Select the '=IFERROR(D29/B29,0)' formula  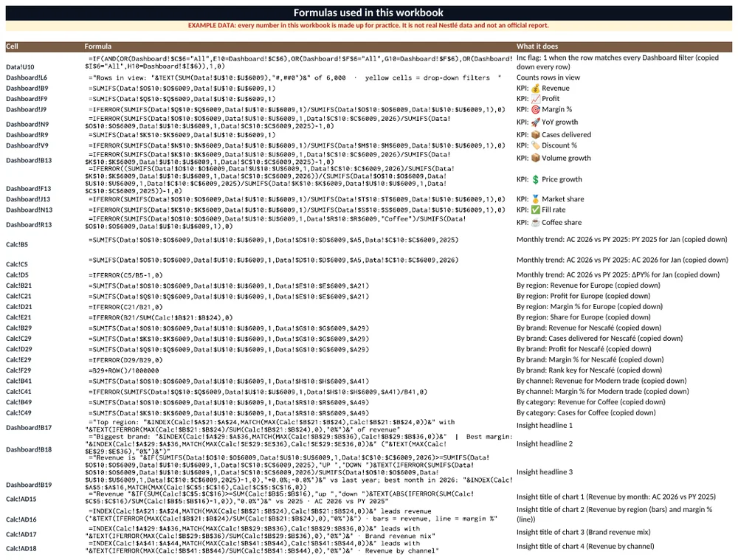click(125, 360)
